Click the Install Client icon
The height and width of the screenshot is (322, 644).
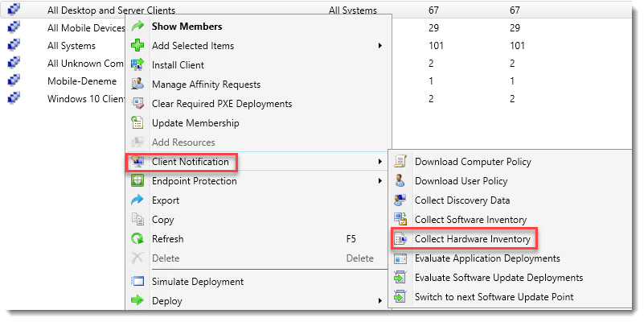[x=137, y=65]
